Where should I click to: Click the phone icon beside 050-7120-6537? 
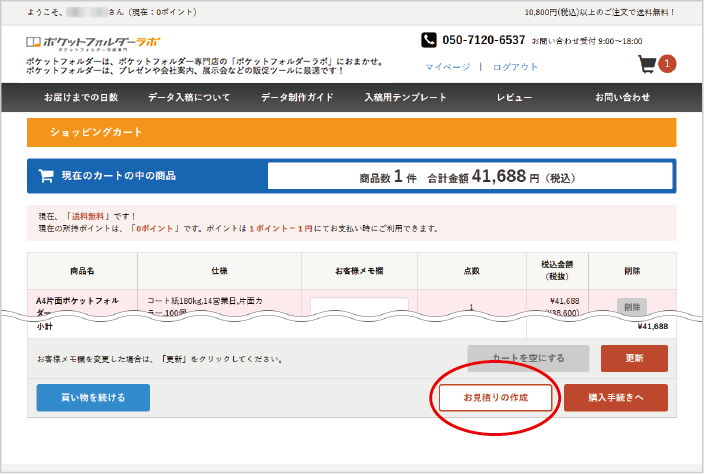tap(429, 40)
